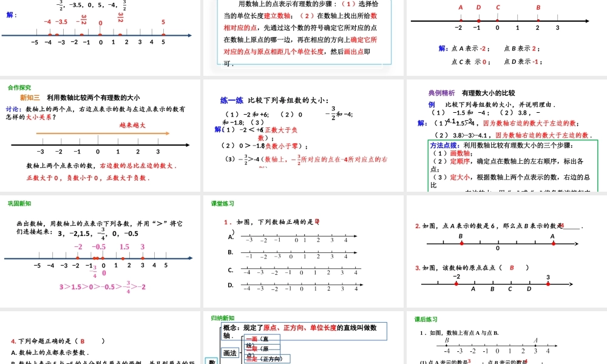Select the slide with question 4 下列命题正确的是

(100, 339)
